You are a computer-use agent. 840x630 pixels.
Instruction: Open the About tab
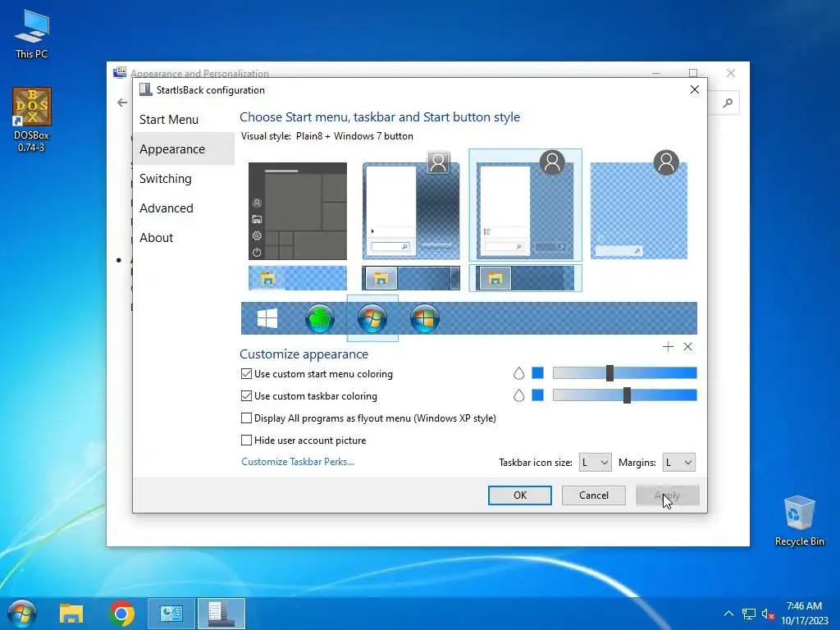[183, 237]
